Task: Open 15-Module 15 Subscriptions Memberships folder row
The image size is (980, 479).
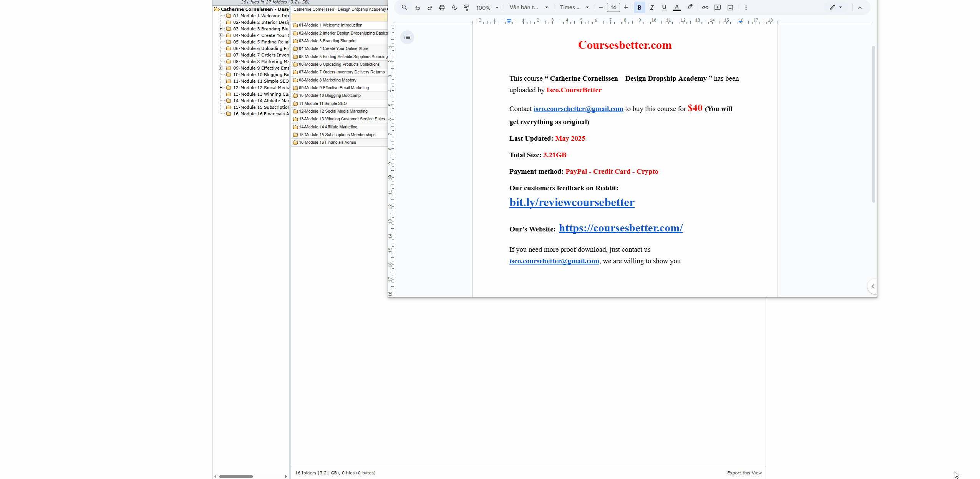Action: point(340,135)
